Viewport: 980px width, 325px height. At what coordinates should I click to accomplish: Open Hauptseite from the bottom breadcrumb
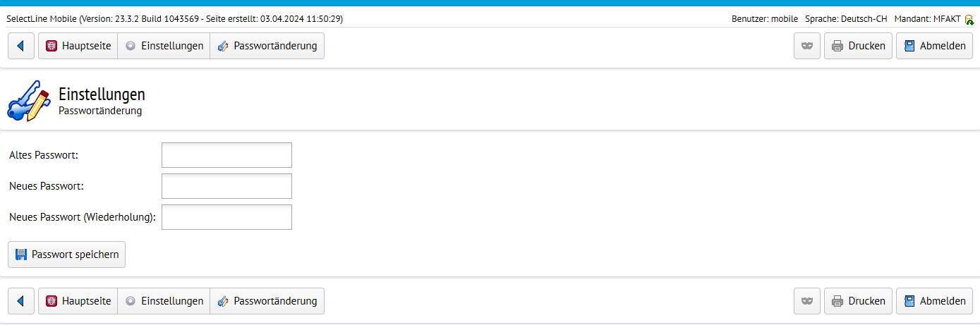78,301
